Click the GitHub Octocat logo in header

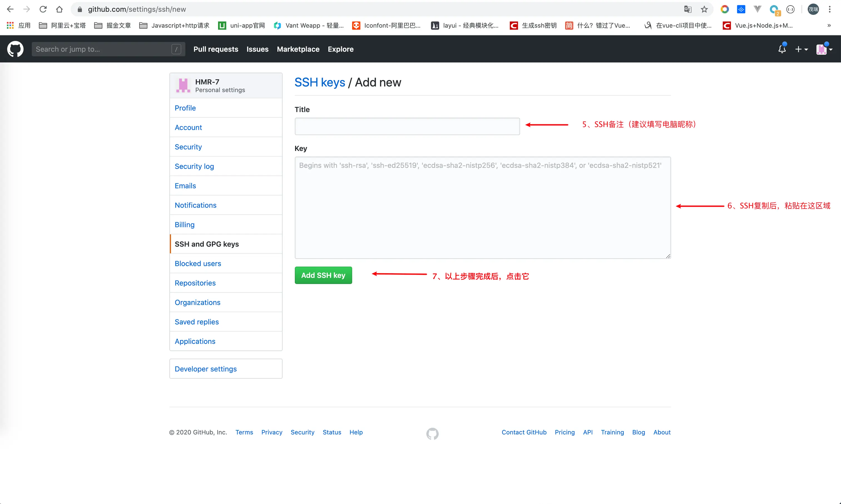click(x=15, y=49)
